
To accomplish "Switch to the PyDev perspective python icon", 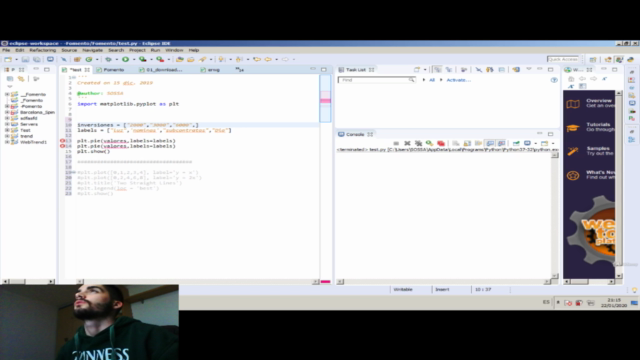I will (631, 60).
